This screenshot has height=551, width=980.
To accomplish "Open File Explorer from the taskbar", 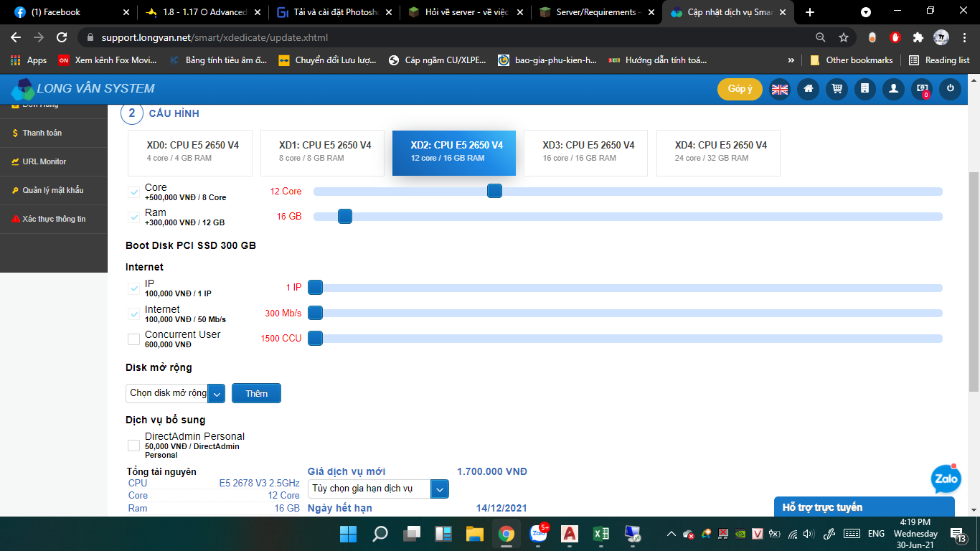I will pos(475,534).
